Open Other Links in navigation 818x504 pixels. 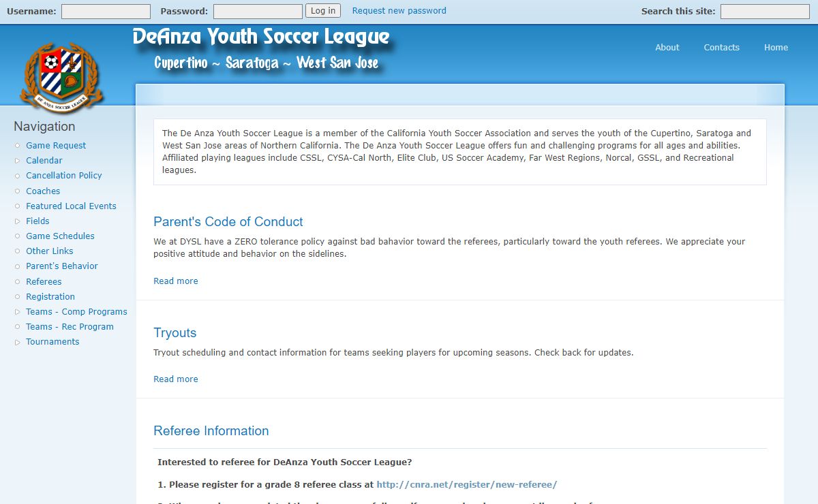(x=50, y=251)
